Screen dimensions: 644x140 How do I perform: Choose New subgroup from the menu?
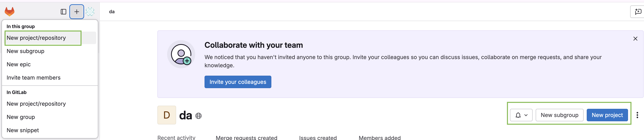[26, 51]
